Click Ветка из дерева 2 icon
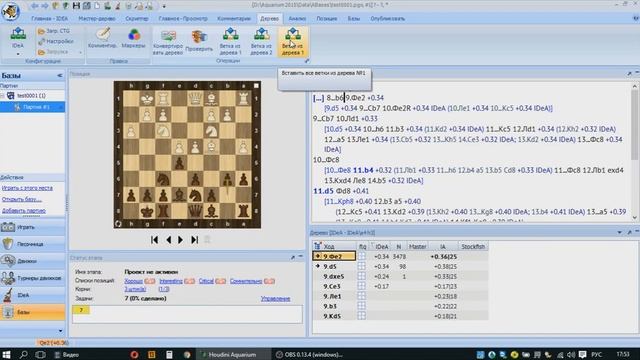The image size is (640, 360). click(x=261, y=41)
